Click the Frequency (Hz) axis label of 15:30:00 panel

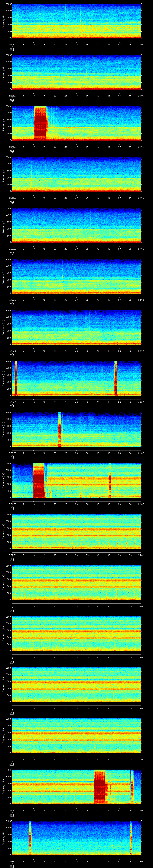pyautogui.click(x=3, y=429)
